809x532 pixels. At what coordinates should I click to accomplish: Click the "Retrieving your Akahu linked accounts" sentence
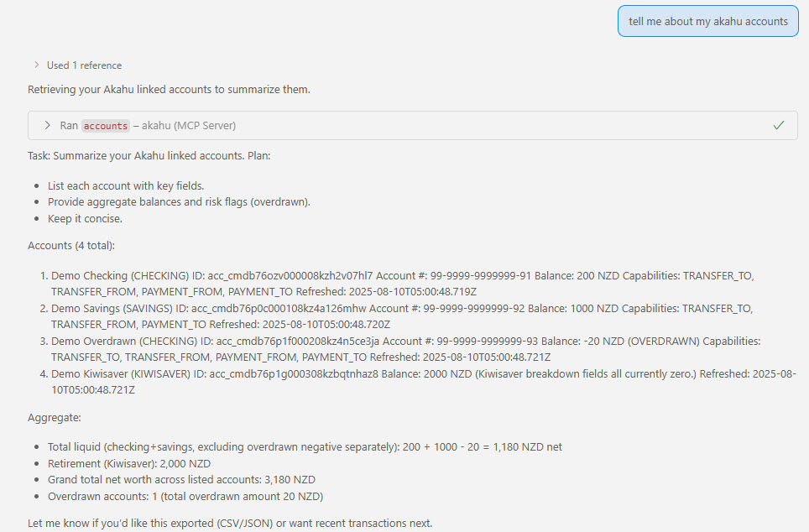pos(170,89)
